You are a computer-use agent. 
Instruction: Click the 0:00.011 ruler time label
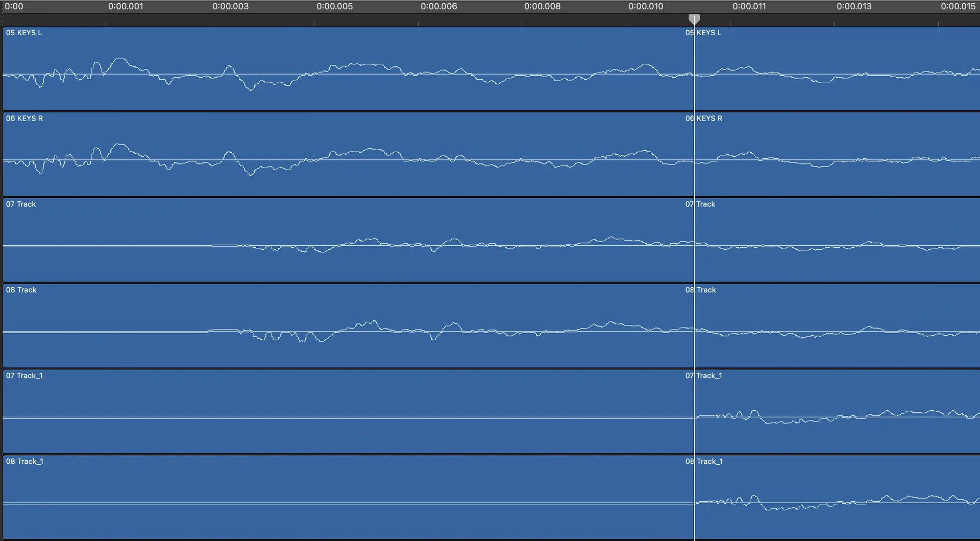point(749,7)
